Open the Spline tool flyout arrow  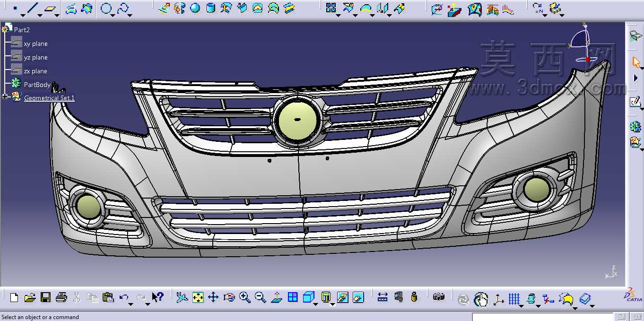131,15
